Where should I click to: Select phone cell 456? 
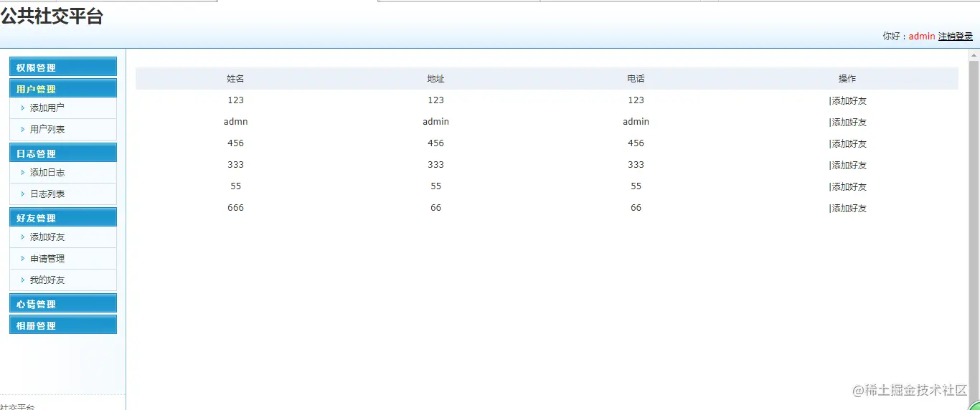[x=636, y=143]
